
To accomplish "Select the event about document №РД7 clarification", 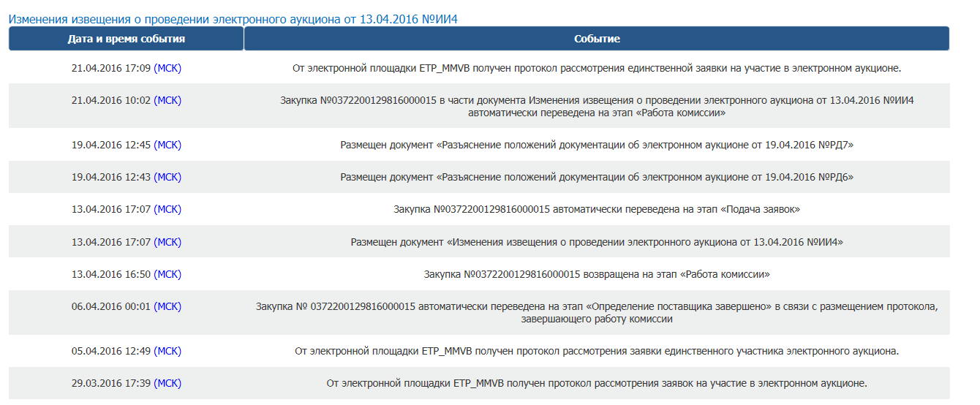I will click(597, 145).
